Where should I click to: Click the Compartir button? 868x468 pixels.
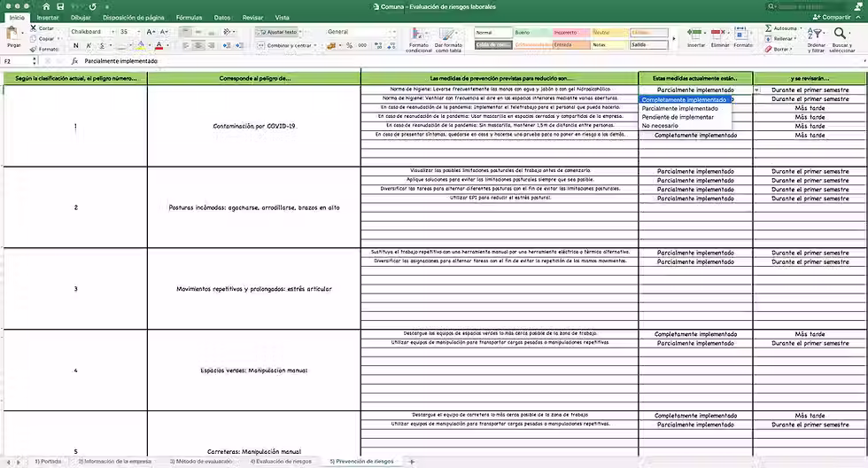pos(832,17)
